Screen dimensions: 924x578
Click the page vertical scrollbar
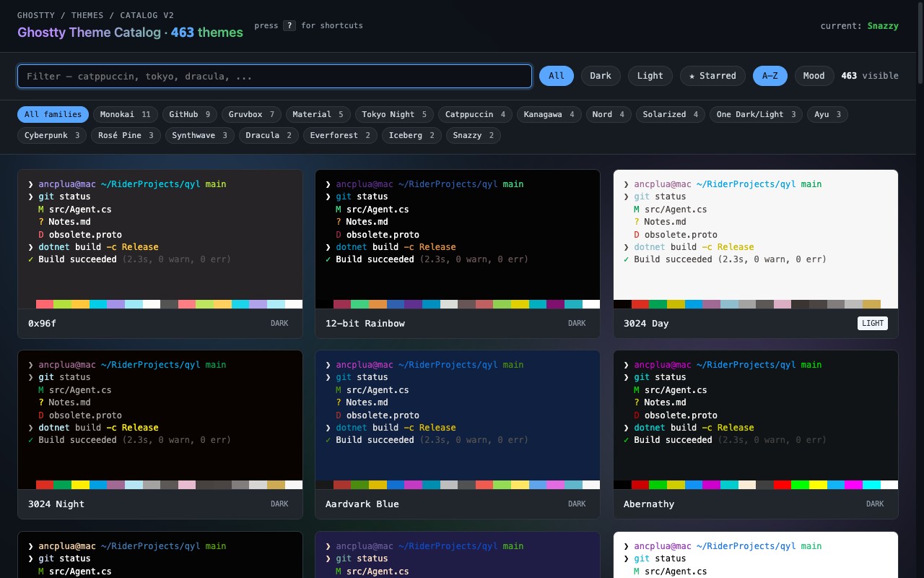tap(920, 43)
